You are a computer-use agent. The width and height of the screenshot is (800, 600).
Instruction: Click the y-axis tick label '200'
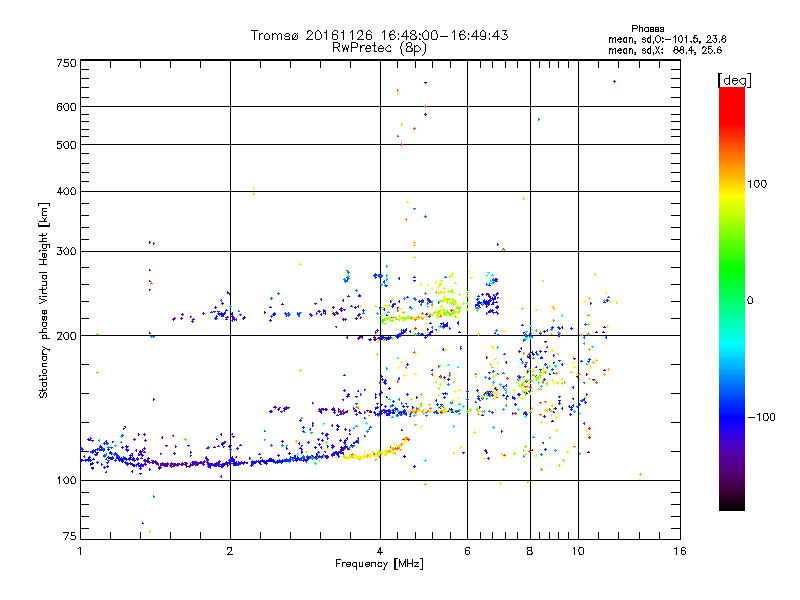tap(66, 336)
